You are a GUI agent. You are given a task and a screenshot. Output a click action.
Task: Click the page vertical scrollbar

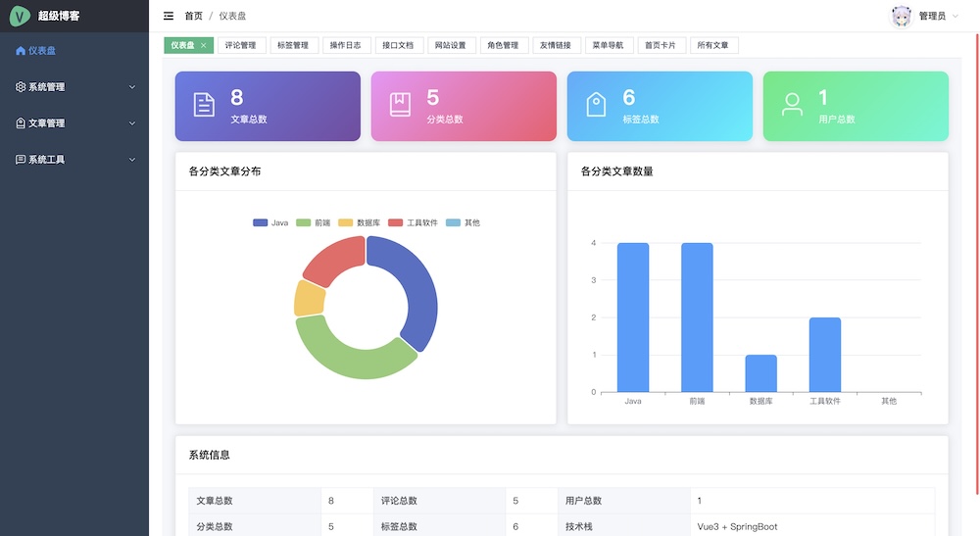977,263
